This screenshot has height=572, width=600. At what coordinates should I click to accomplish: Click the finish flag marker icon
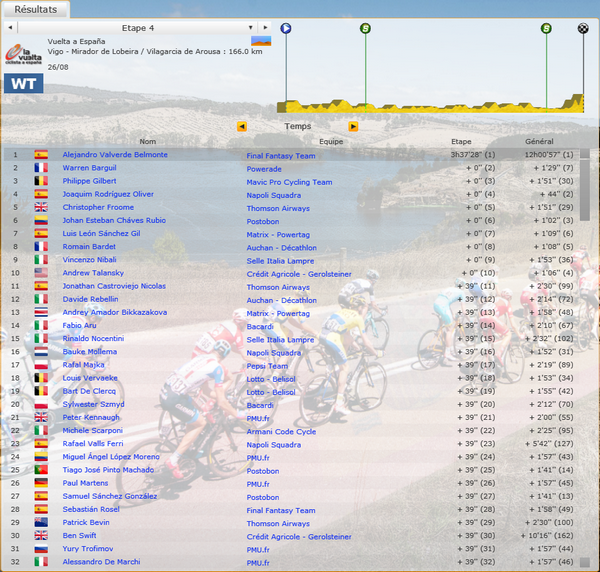(x=583, y=28)
